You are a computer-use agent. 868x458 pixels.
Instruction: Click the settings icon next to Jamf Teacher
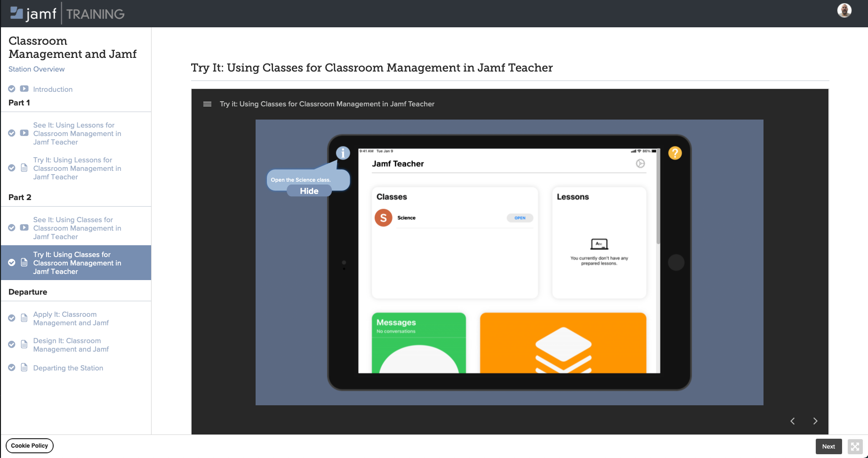[x=640, y=163]
